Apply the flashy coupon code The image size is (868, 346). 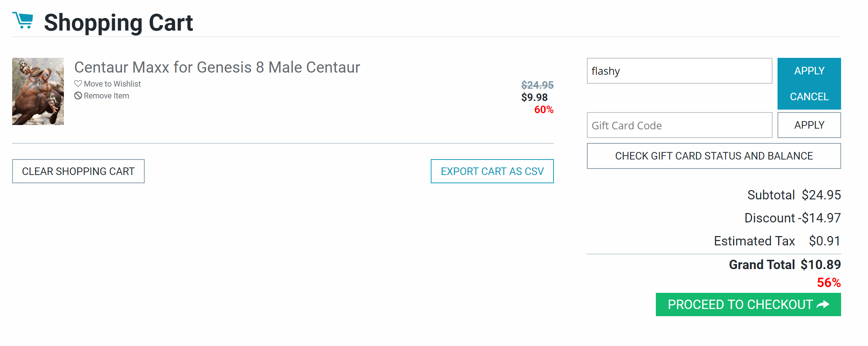coord(809,71)
